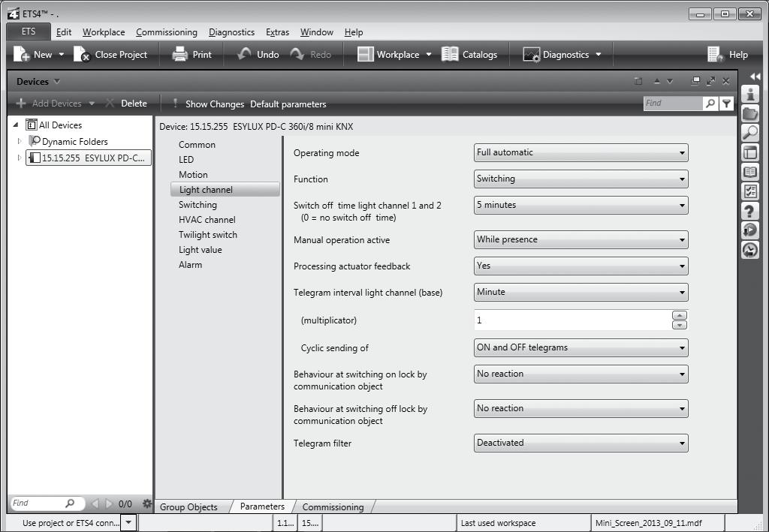The width and height of the screenshot is (769, 532).
Task: Open the Window menu
Action: 317,32
